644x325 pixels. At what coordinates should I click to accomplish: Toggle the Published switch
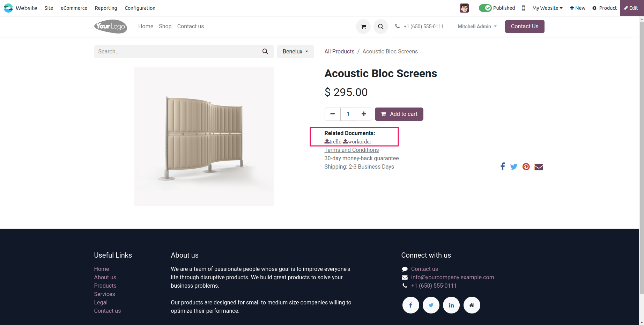pos(485,8)
